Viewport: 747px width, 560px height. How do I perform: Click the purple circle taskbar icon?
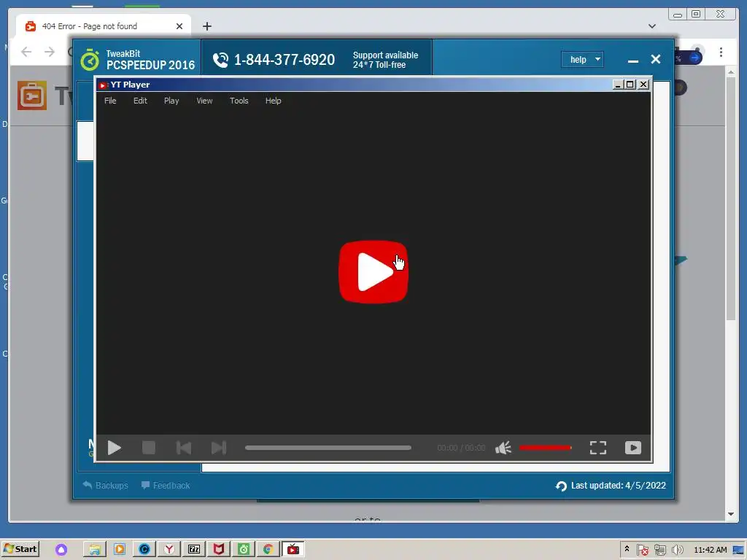pyautogui.click(x=61, y=550)
